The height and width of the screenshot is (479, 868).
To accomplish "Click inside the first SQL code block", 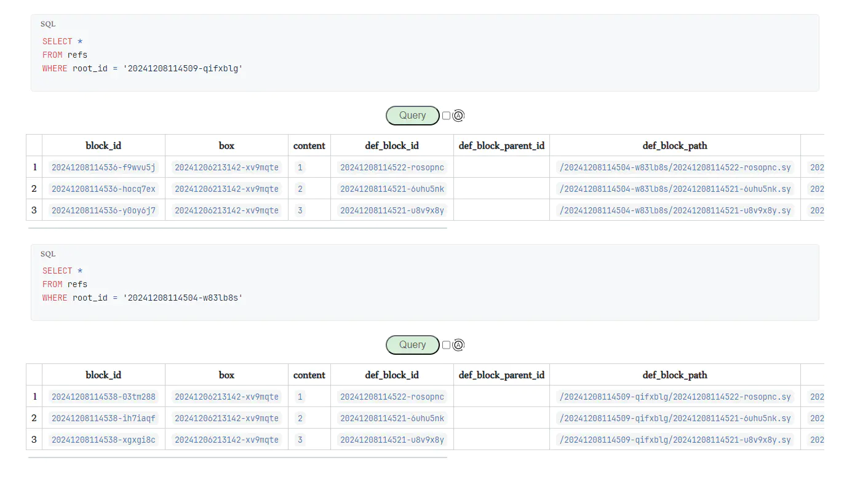I will coord(424,55).
